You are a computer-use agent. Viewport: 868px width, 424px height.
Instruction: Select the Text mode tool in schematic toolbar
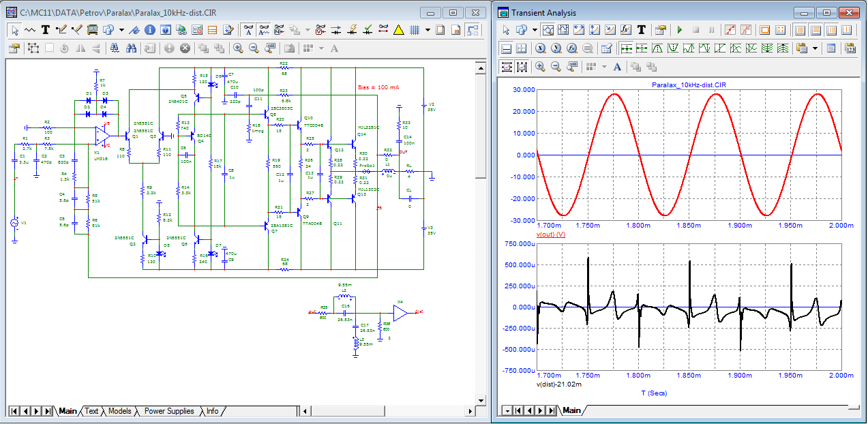tap(46, 30)
